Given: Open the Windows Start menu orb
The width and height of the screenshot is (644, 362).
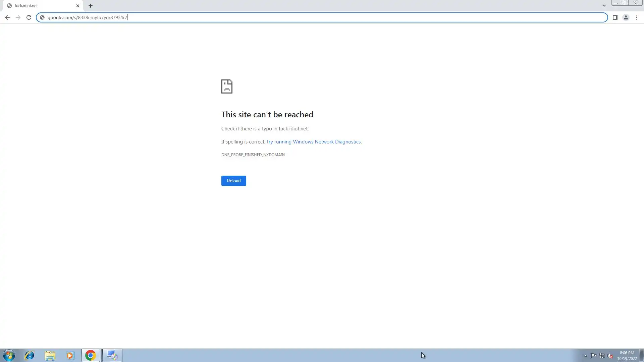Looking at the screenshot, I should coord(9,355).
